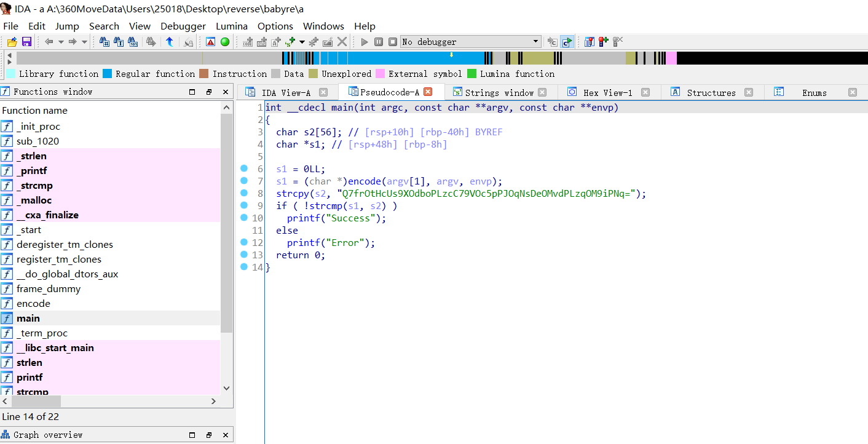Open the File menu
The image size is (868, 444).
[11, 26]
